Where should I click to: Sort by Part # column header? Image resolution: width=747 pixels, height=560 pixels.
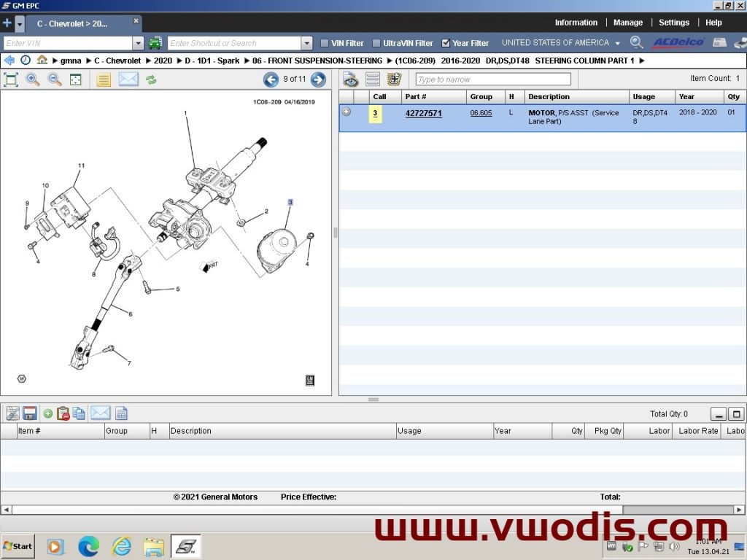point(433,97)
